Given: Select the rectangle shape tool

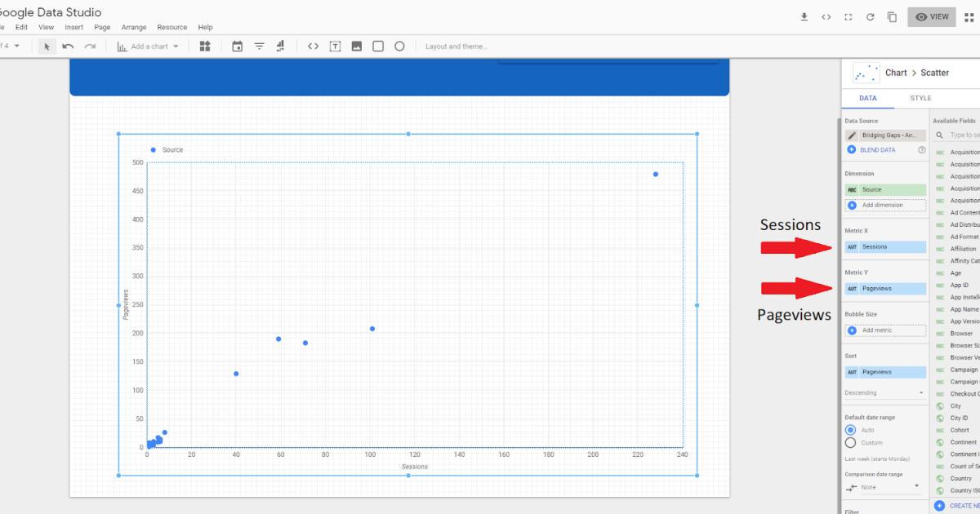Looking at the screenshot, I should [x=378, y=46].
